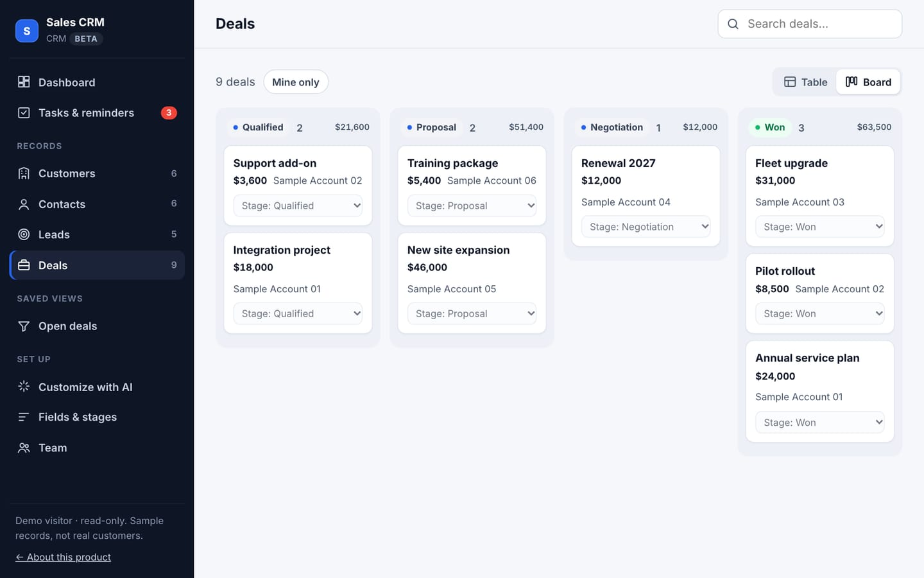Click the Sales CRM logo icon
The width and height of the screenshot is (924, 578).
27,30
